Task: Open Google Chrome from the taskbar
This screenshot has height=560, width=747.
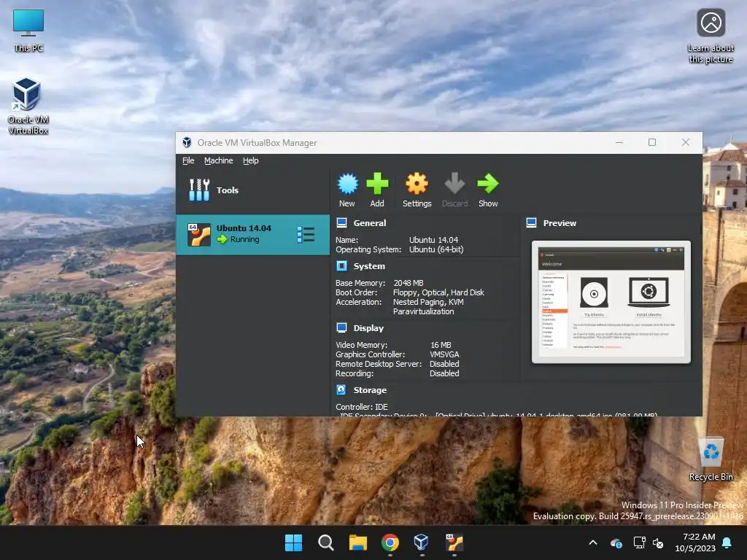Action: [390, 542]
